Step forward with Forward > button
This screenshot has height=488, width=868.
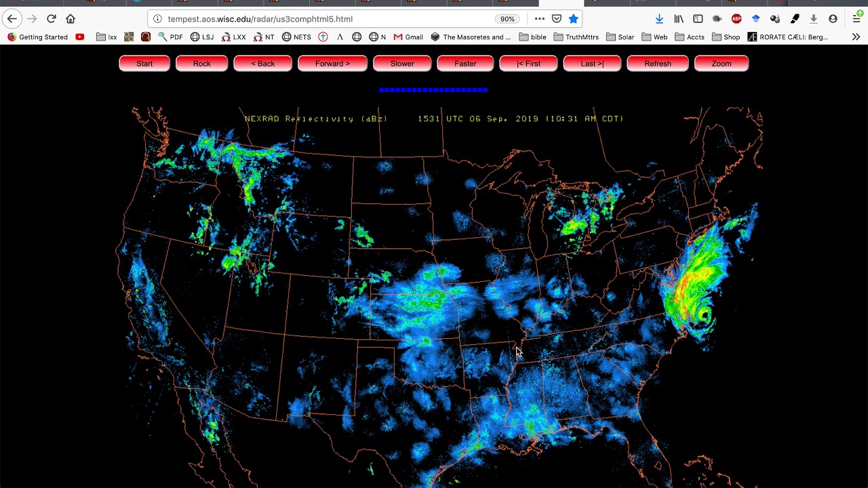[332, 64]
